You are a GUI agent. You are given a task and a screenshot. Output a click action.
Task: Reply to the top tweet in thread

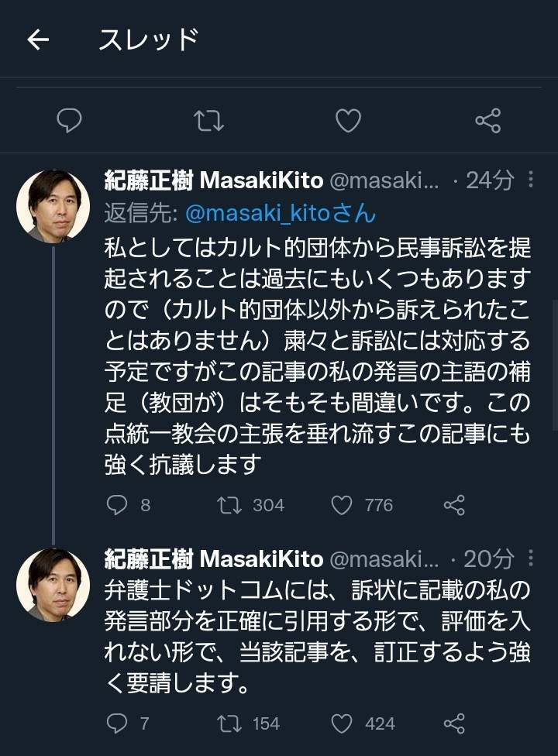click(x=69, y=120)
